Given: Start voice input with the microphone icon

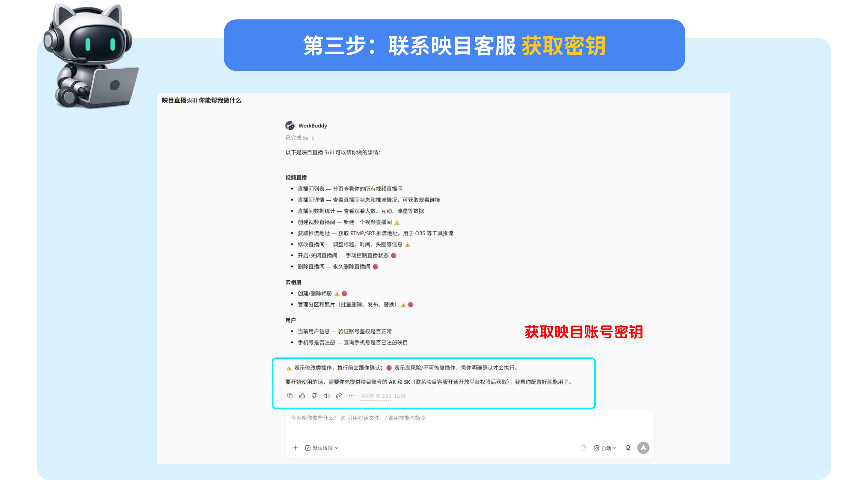Looking at the screenshot, I should 628,448.
